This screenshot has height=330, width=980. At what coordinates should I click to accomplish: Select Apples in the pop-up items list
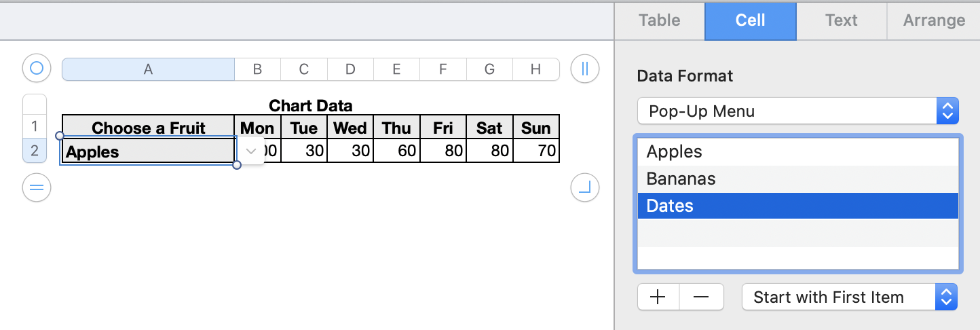click(x=797, y=151)
